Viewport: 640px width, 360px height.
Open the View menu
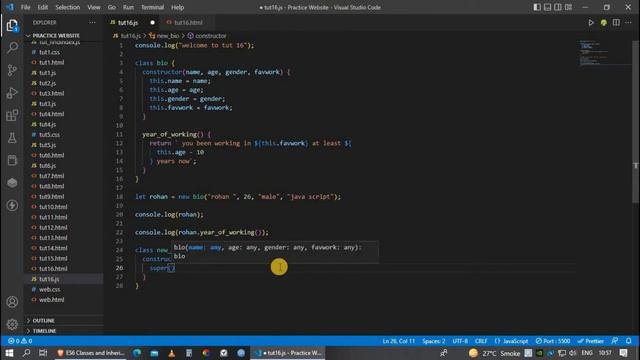coord(93,7)
